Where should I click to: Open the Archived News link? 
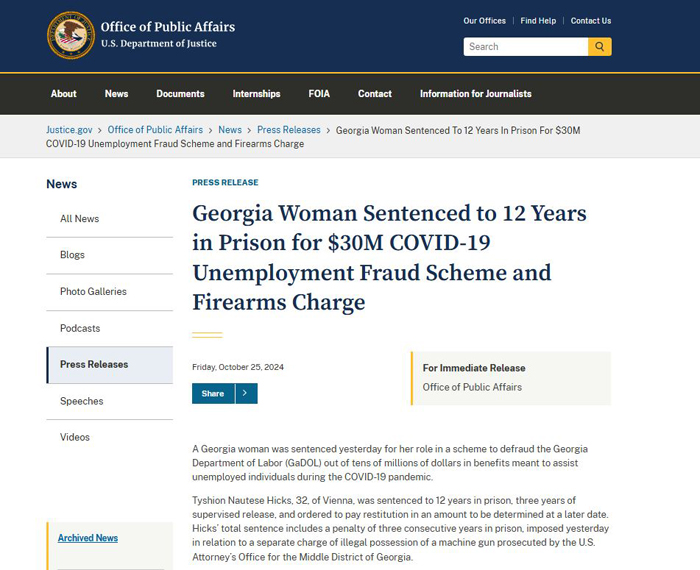click(x=88, y=538)
